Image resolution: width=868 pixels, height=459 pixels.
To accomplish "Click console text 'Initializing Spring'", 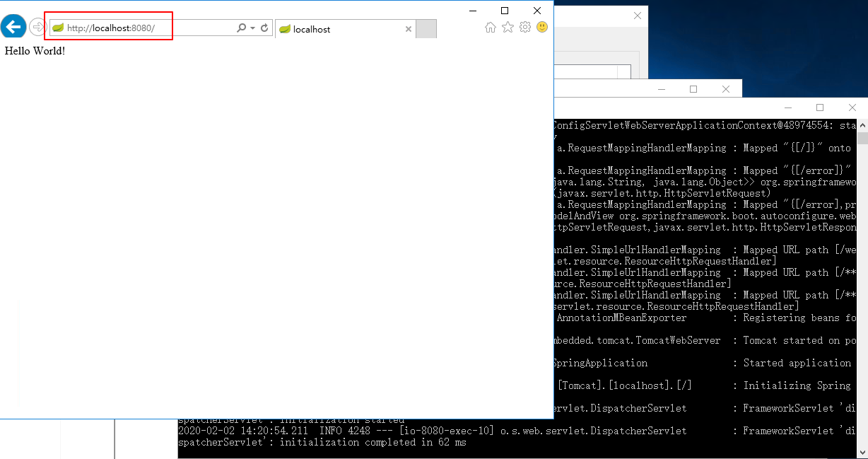I will pyautogui.click(x=797, y=385).
